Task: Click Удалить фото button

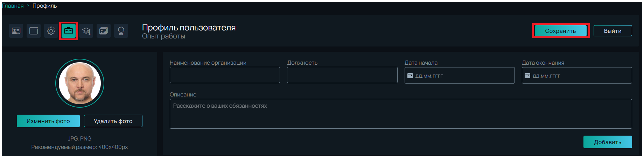Action: point(113,121)
